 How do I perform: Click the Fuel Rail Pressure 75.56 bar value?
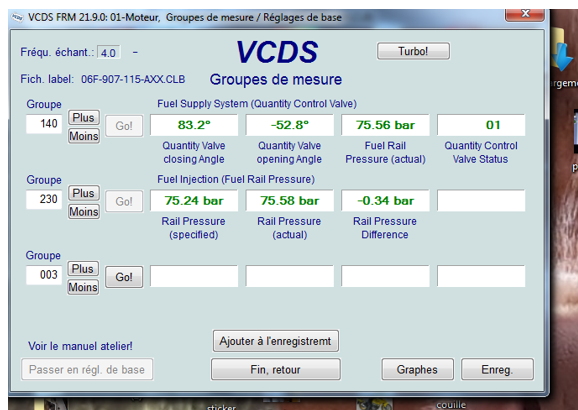pos(385,125)
